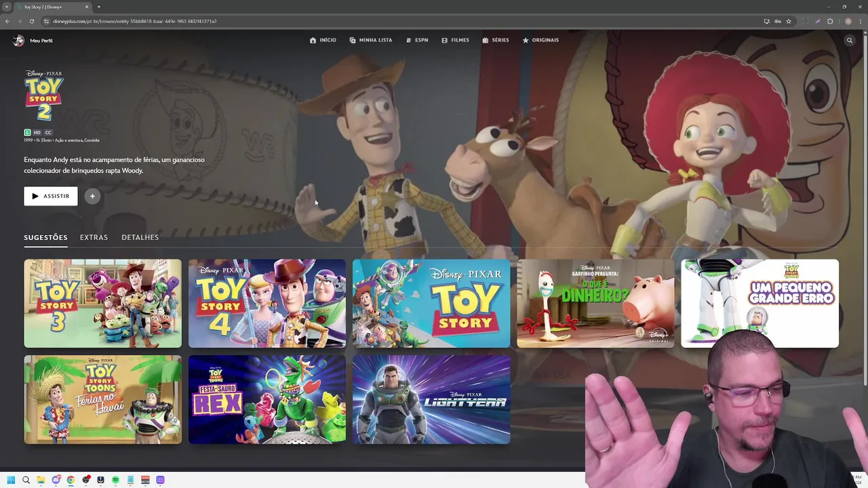
Task: Click the profile avatar beside Meu Perfil
Action: (x=18, y=41)
